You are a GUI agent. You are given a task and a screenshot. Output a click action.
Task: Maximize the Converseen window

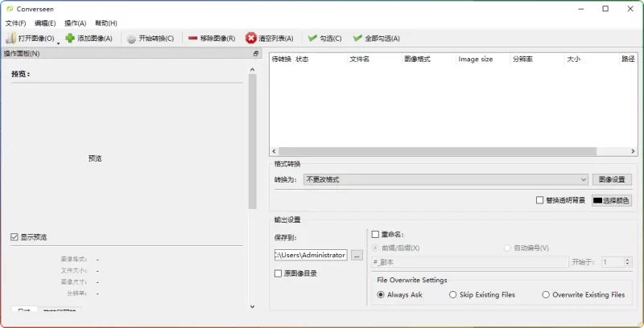pos(605,9)
